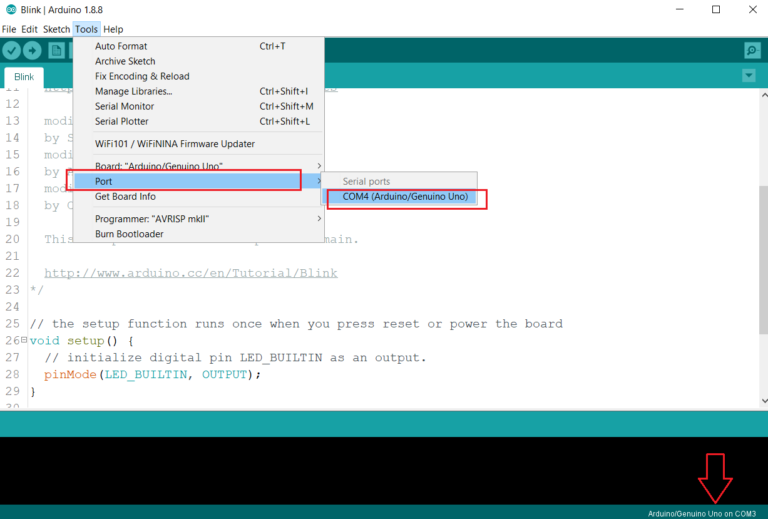Image resolution: width=768 pixels, height=519 pixels.
Task: Open the Serial Monitor magnifier icon
Action: point(752,50)
